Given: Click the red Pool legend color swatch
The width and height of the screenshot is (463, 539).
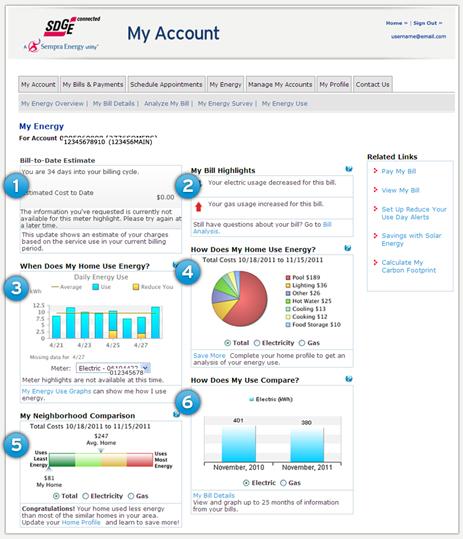Looking at the screenshot, I should tap(288, 277).
